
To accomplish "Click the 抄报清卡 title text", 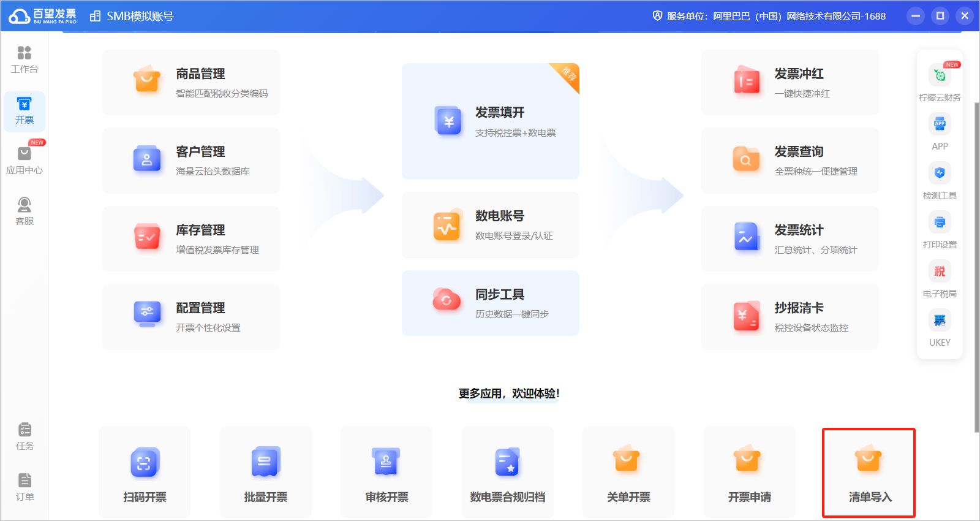I will [799, 308].
